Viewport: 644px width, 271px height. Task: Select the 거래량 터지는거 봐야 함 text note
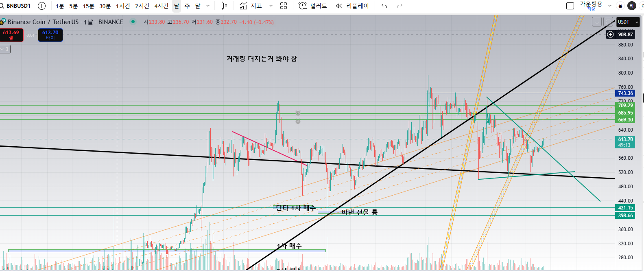coord(262,59)
